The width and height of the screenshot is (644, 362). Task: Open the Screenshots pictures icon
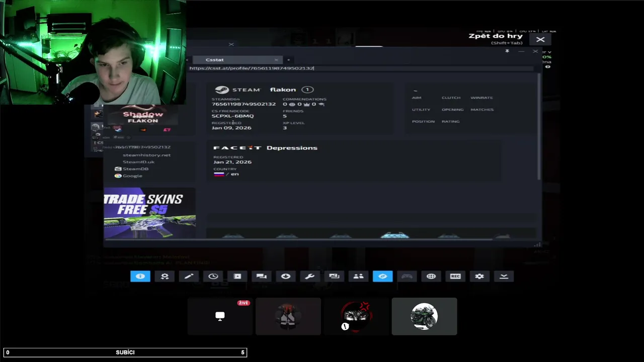point(334,276)
